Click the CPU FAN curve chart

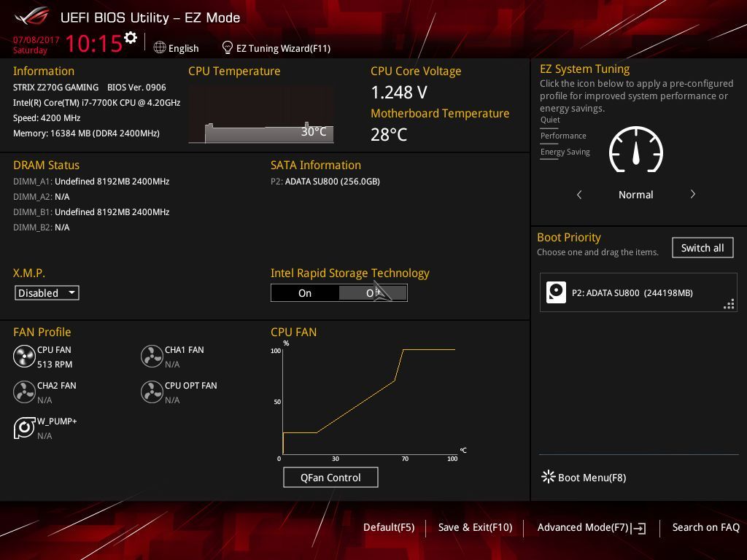click(x=369, y=400)
